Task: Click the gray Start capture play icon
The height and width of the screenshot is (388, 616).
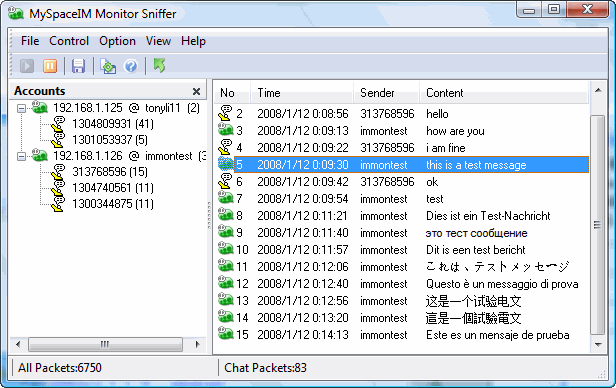Action: 27,66
